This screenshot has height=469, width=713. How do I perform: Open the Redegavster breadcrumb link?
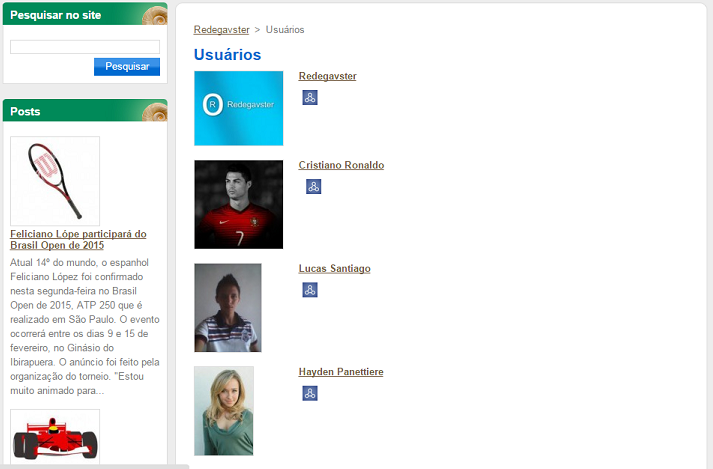pyautogui.click(x=221, y=30)
